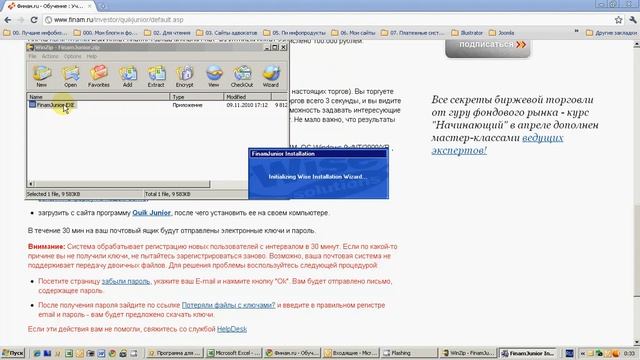
Task: Open bookmark folder '00. Лучшие инфобиз...'
Action: click(x=35, y=33)
